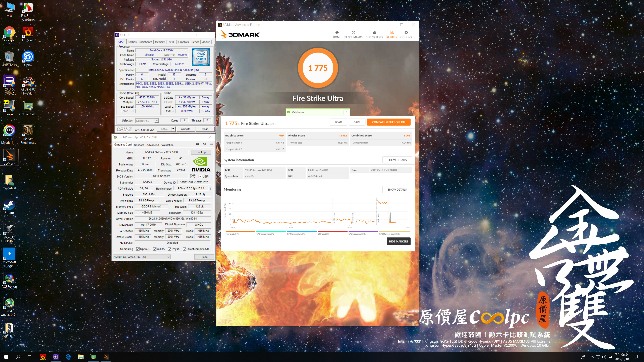Open the Advanced tab in GPU-Z
This screenshot has width=644, height=362.
click(152, 145)
